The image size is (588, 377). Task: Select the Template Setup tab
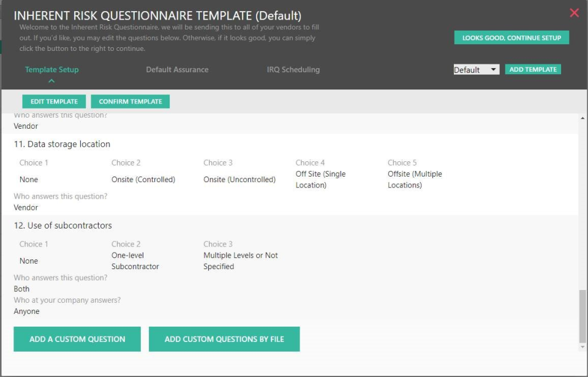tap(52, 69)
